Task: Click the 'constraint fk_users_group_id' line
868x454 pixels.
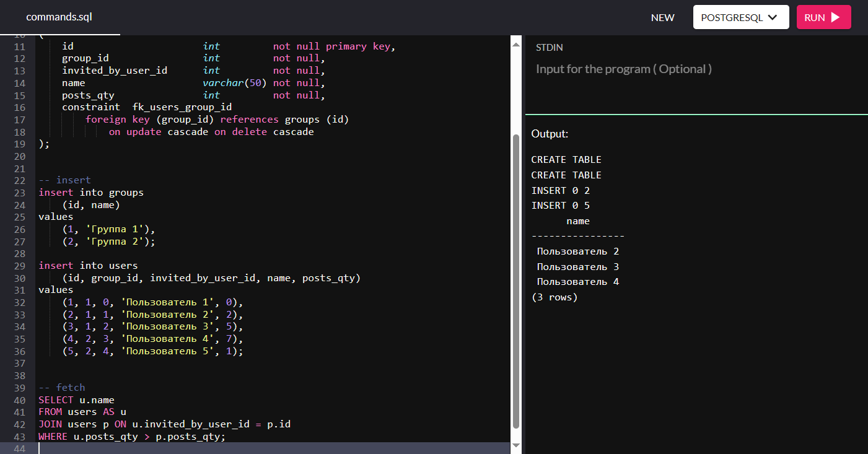Action: click(147, 107)
